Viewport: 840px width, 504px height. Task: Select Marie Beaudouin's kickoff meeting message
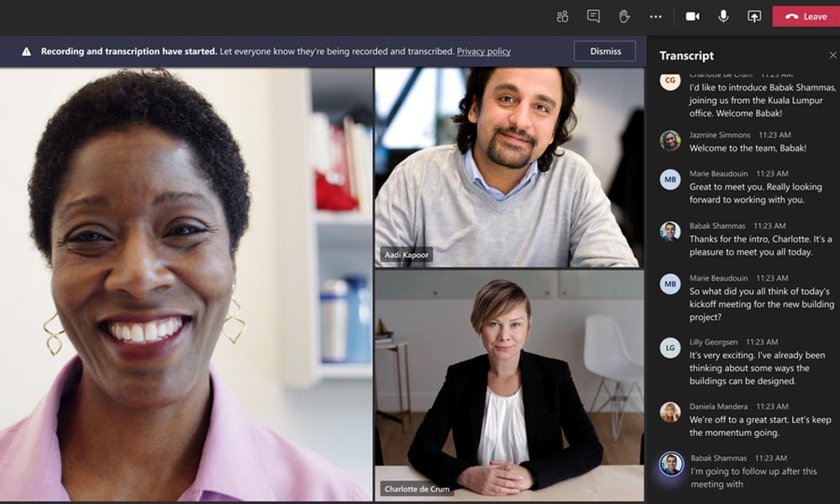[761, 304]
